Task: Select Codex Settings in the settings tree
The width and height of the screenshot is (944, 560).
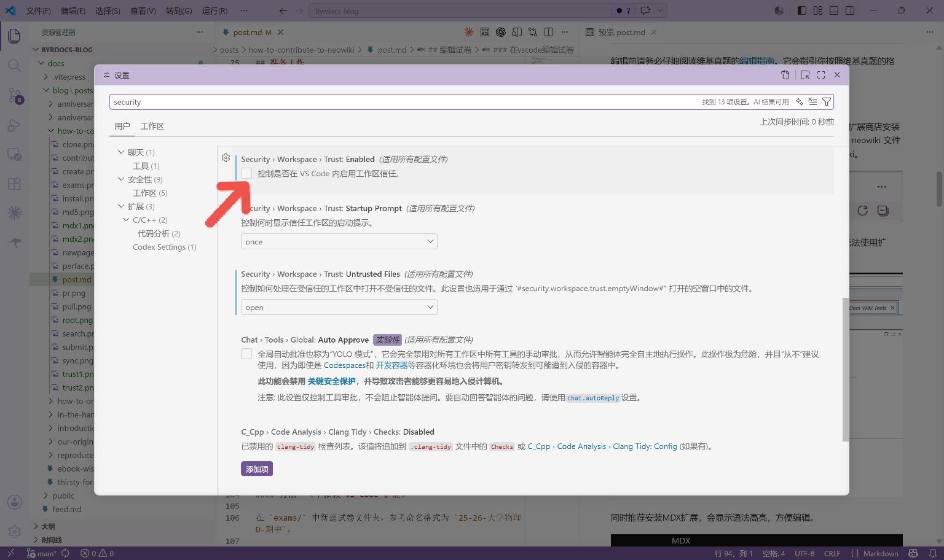Action: click(164, 247)
